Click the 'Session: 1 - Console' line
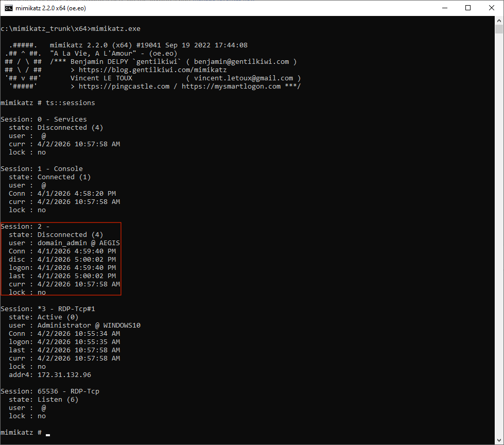Viewport: 504px width, 445px height. (42, 169)
